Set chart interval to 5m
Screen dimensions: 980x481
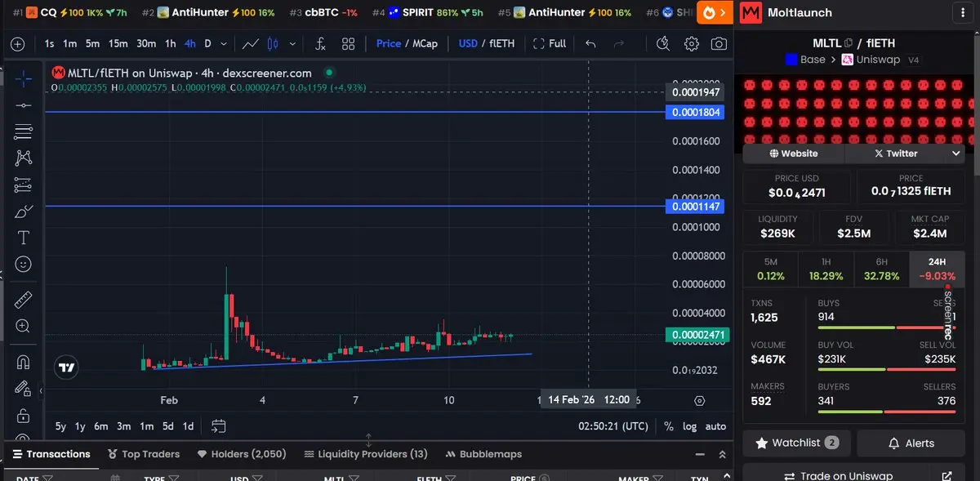click(92, 43)
